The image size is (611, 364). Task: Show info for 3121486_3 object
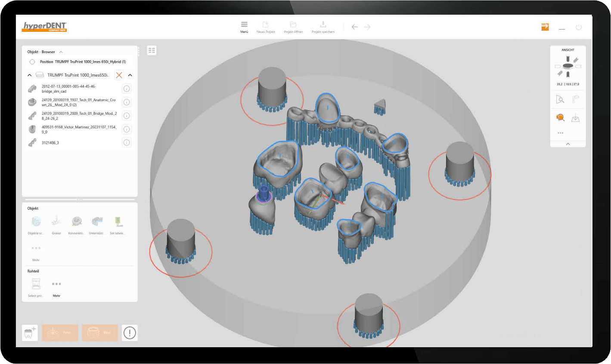[x=127, y=142]
